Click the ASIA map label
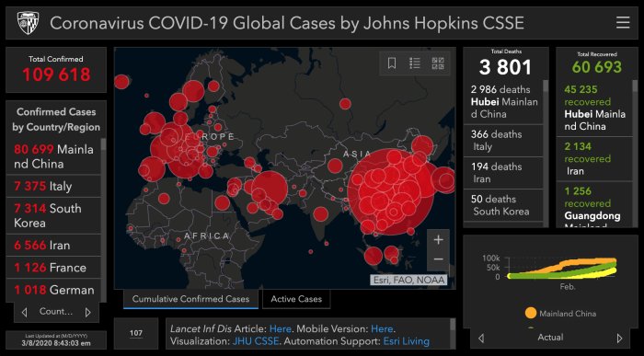This screenshot has height=356, width=644. [x=357, y=154]
